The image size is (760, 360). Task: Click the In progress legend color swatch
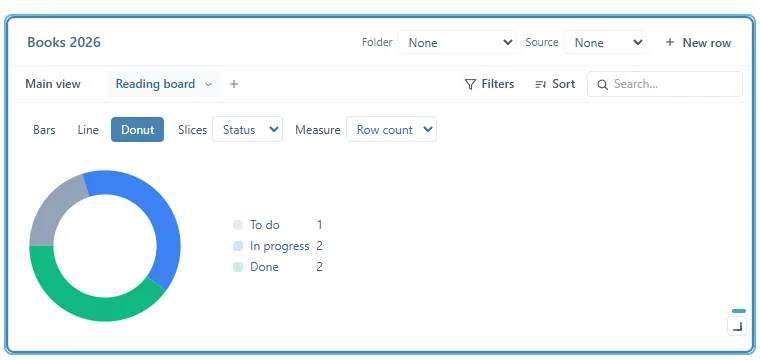(x=238, y=246)
